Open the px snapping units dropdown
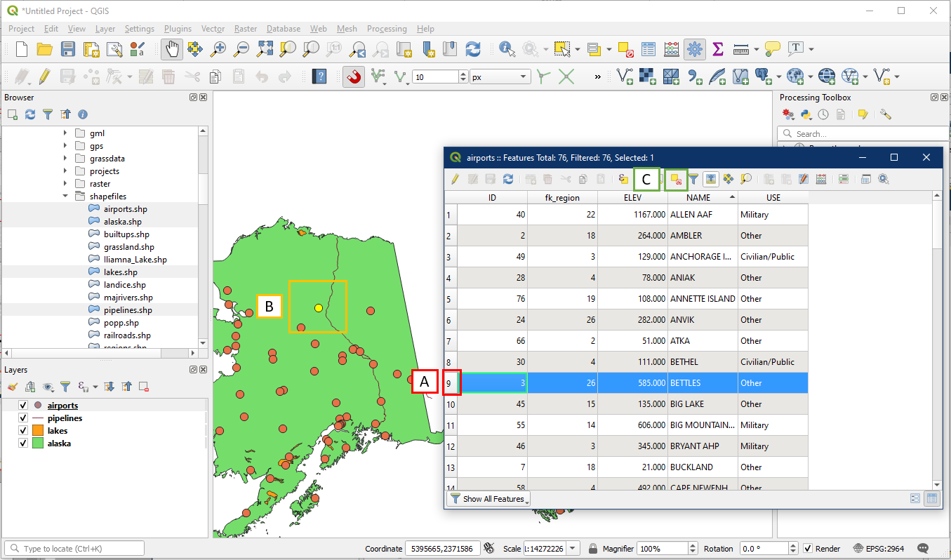951x560 pixels. click(500, 76)
